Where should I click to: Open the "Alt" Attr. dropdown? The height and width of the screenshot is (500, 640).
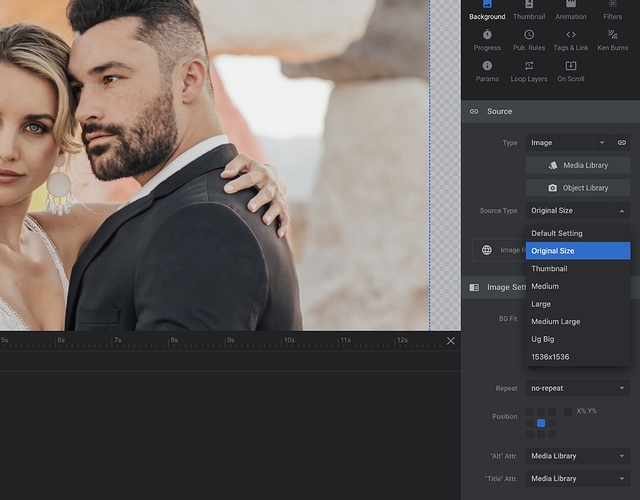pyautogui.click(x=578, y=456)
